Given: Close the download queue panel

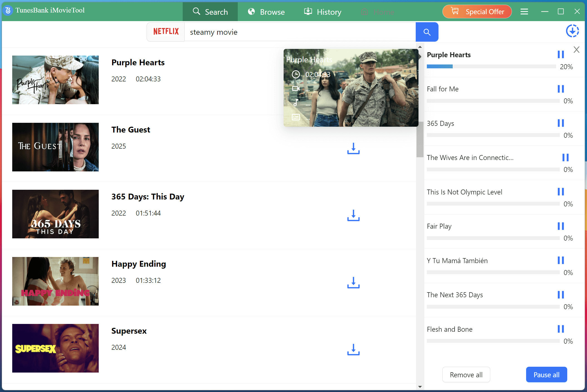Looking at the screenshot, I should pos(576,50).
